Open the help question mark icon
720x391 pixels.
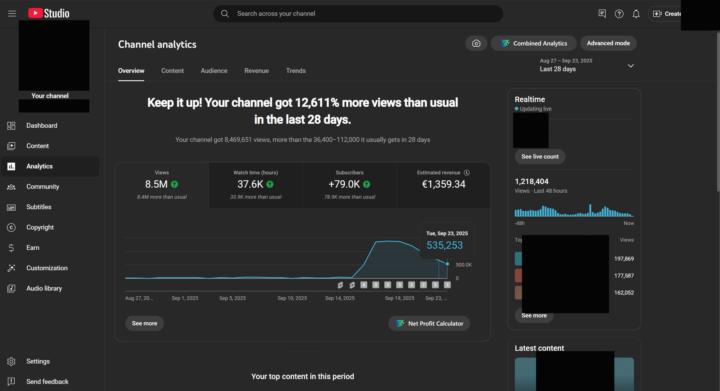coord(619,14)
